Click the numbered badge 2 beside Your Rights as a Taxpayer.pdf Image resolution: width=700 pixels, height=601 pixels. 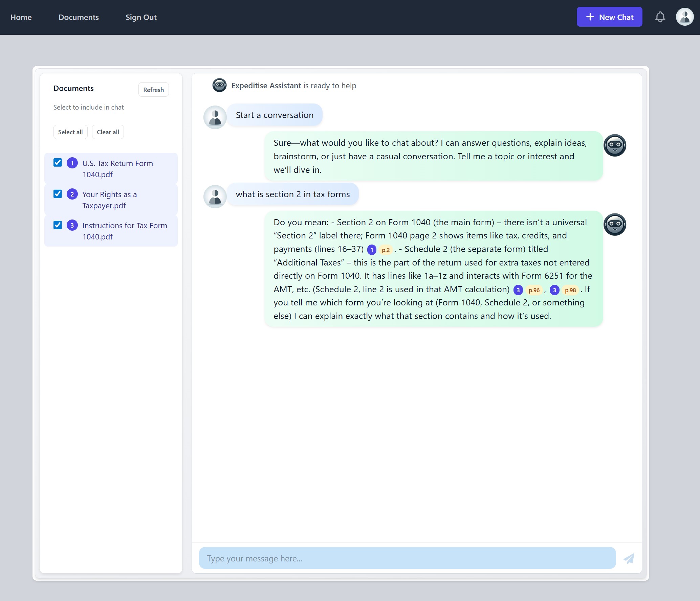72,194
